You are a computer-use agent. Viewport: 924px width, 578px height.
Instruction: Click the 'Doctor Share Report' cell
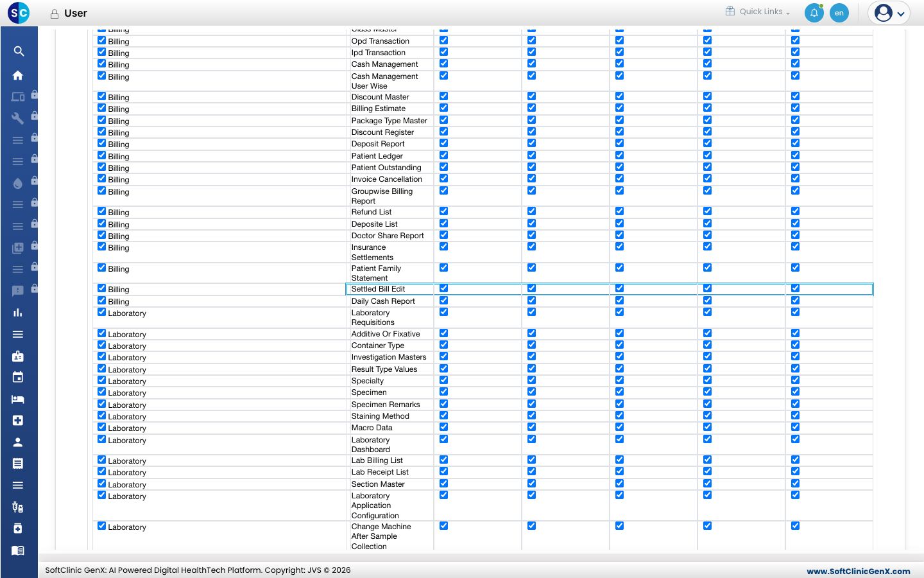(x=389, y=236)
